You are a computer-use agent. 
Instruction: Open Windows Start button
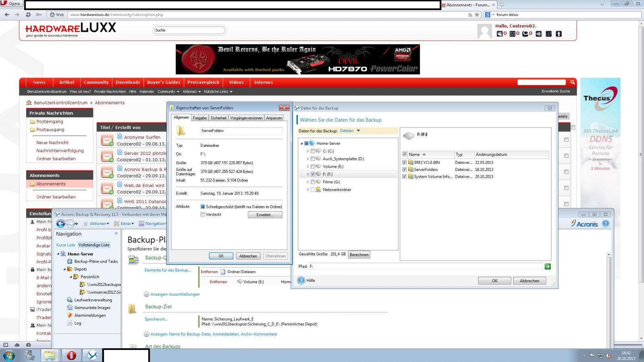9,355
